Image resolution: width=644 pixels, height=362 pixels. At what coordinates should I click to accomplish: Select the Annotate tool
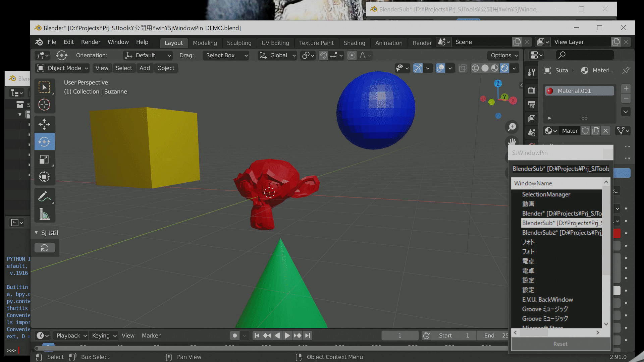point(44,196)
